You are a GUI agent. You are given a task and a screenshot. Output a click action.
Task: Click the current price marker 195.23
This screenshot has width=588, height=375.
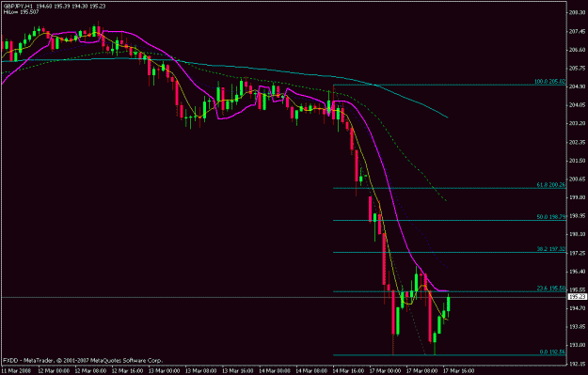pos(578,297)
